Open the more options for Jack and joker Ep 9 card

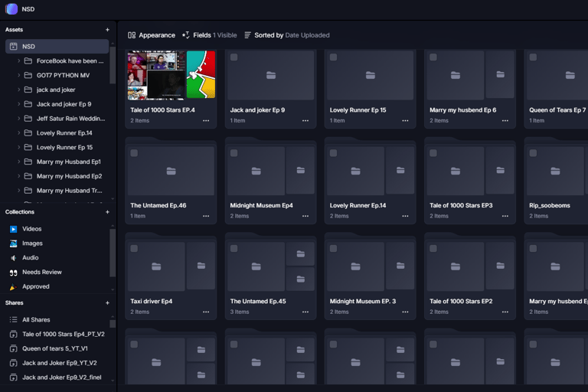click(x=305, y=121)
